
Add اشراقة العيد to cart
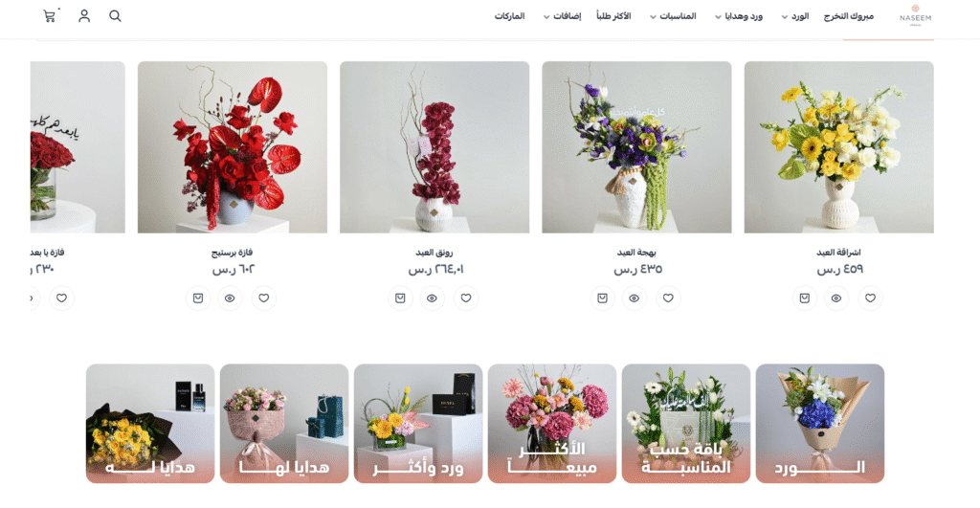804,298
